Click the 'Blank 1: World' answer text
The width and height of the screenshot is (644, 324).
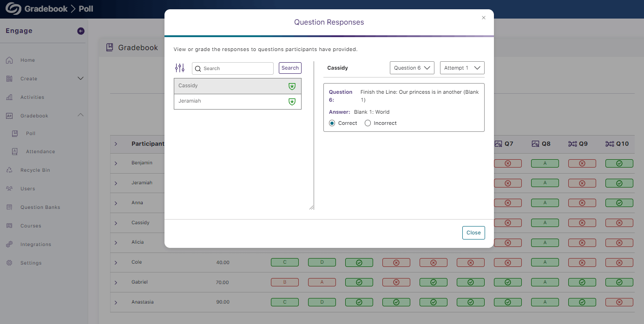click(372, 112)
